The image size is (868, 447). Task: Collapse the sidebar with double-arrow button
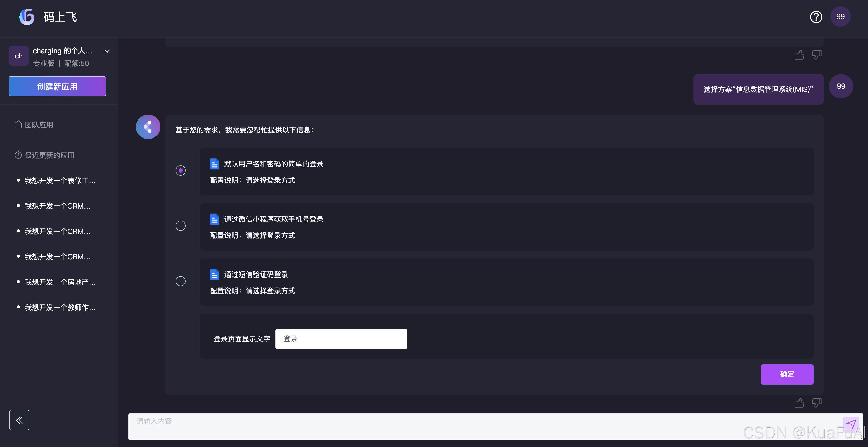[x=19, y=420]
